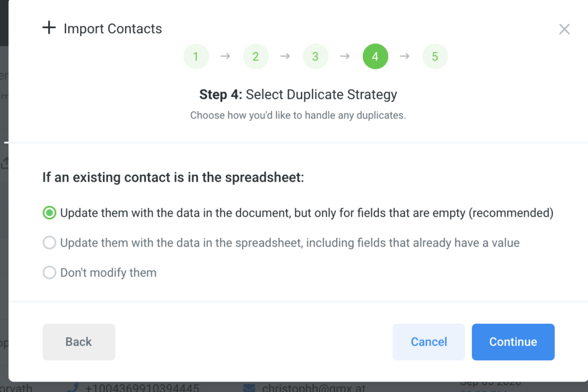Select update only empty fields option
Viewport: 588px width, 392px height.
[x=49, y=213]
